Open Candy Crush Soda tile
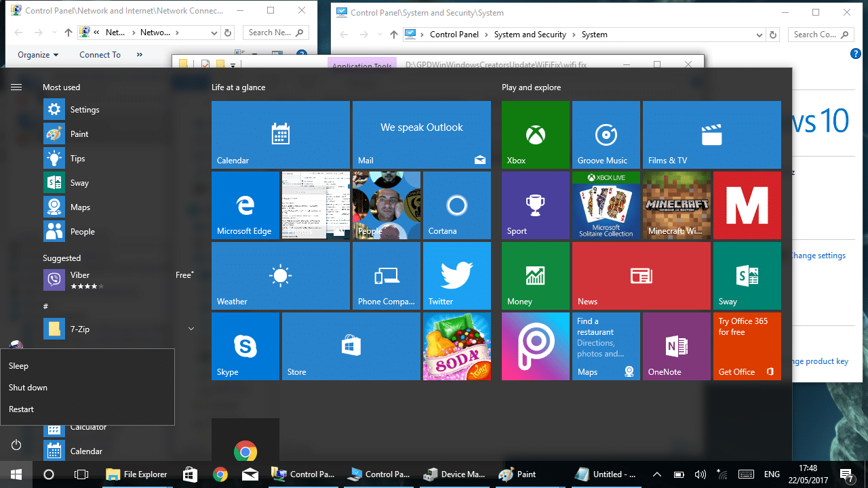Screen dimensions: 868x488 [457, 346]
